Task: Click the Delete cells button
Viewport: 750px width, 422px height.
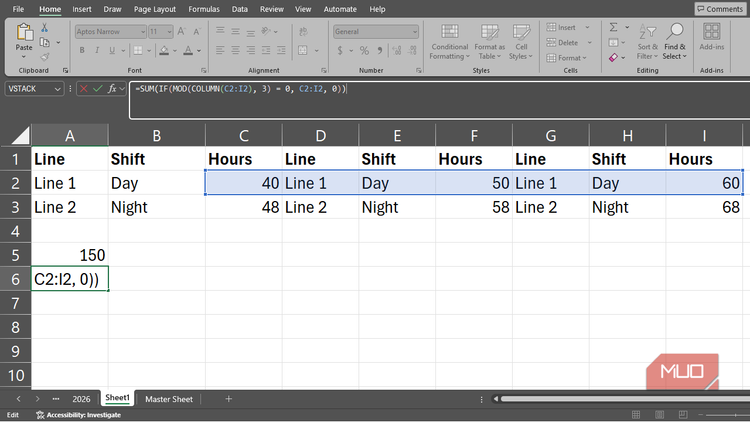Action: tap(569, 43)
